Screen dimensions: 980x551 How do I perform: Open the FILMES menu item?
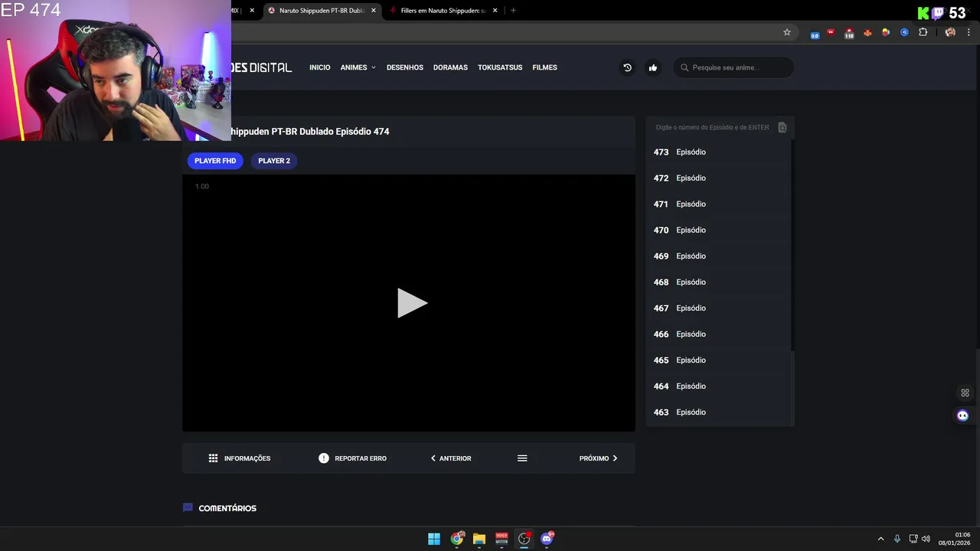(544, 67)
